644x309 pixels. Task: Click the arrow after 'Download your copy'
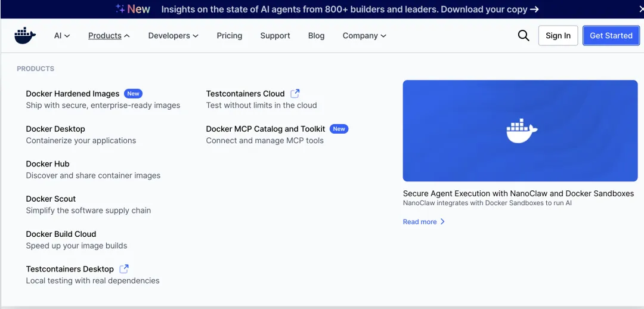click(x=534, y=9)
